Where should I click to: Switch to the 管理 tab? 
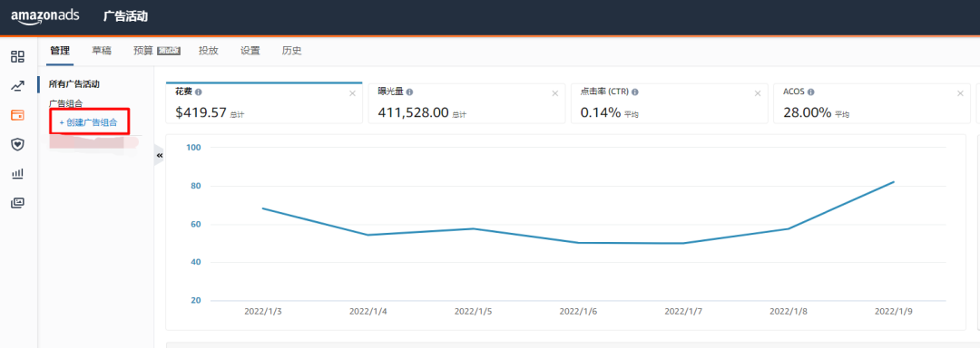(x=60, y=51)
